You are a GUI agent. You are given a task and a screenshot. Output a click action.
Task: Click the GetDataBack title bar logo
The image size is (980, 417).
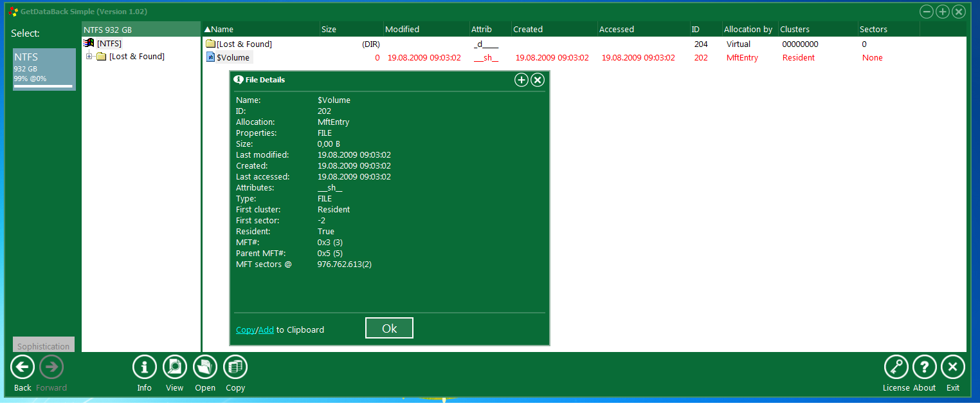(x=13, y=12)
